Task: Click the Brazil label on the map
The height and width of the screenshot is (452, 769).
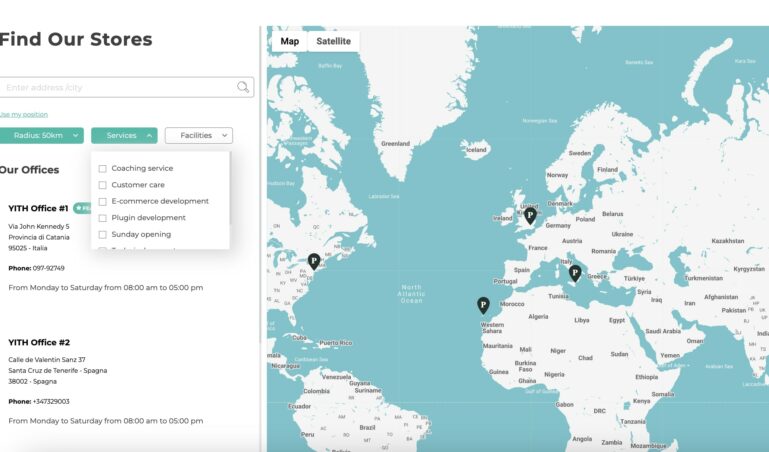Action: 367,427
